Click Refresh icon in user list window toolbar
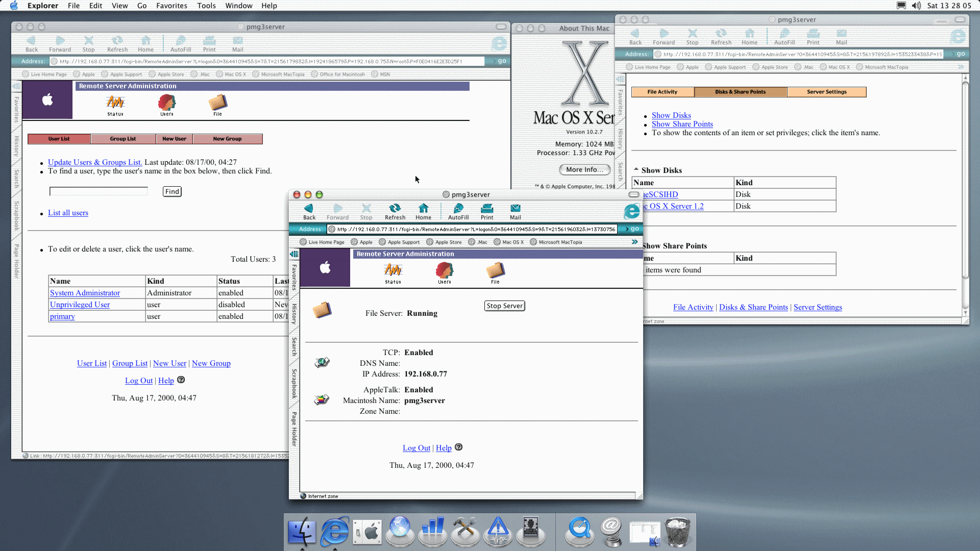980x551 pixels. (117, 41)
